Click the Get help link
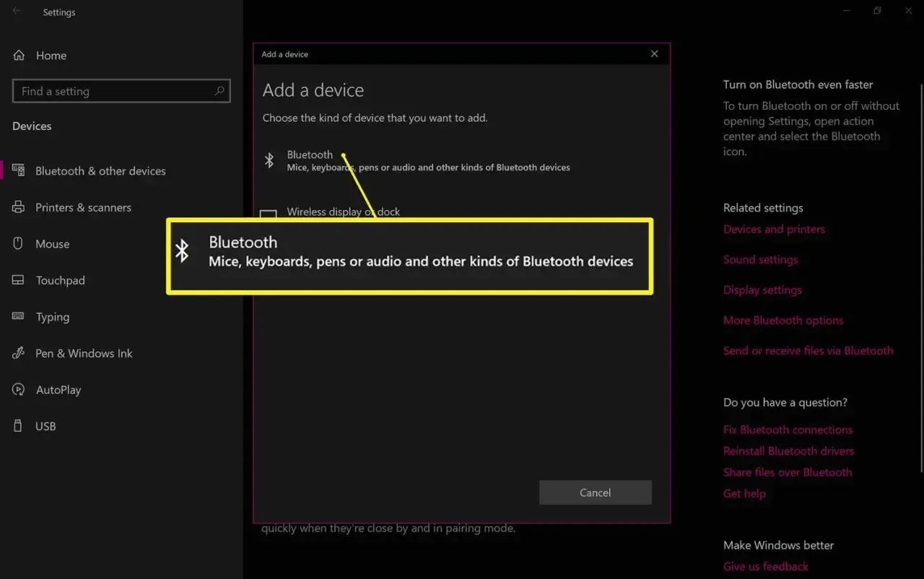The image size is (924, 579). coord(744,494)
